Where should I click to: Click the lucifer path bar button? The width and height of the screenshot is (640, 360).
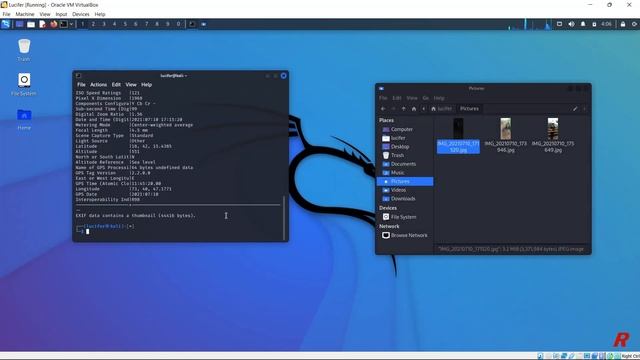point(442,109)
